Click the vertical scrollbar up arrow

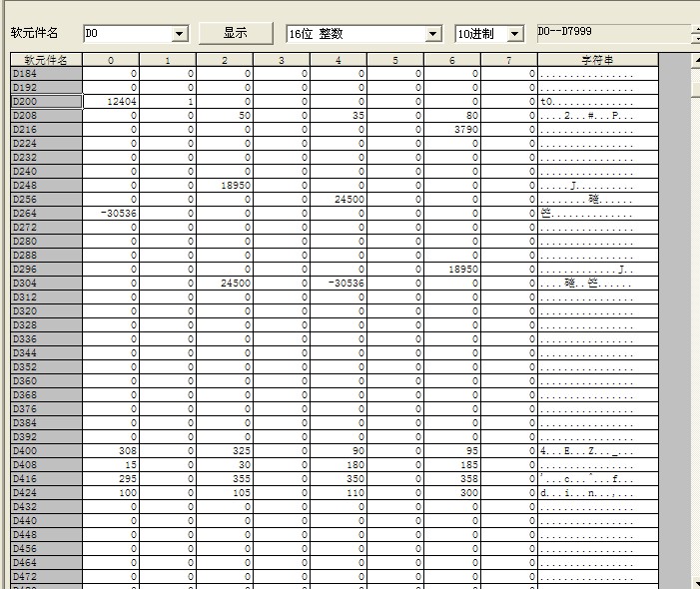[694, 61]
